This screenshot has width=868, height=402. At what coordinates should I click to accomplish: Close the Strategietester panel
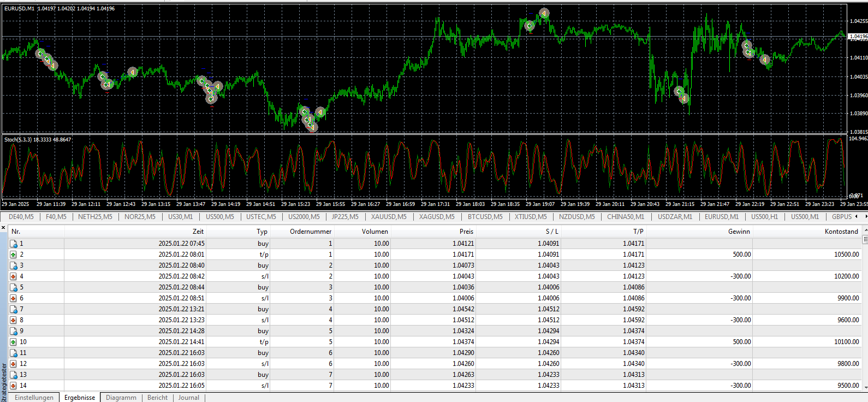pyautogui.click(x=4, y=227)
